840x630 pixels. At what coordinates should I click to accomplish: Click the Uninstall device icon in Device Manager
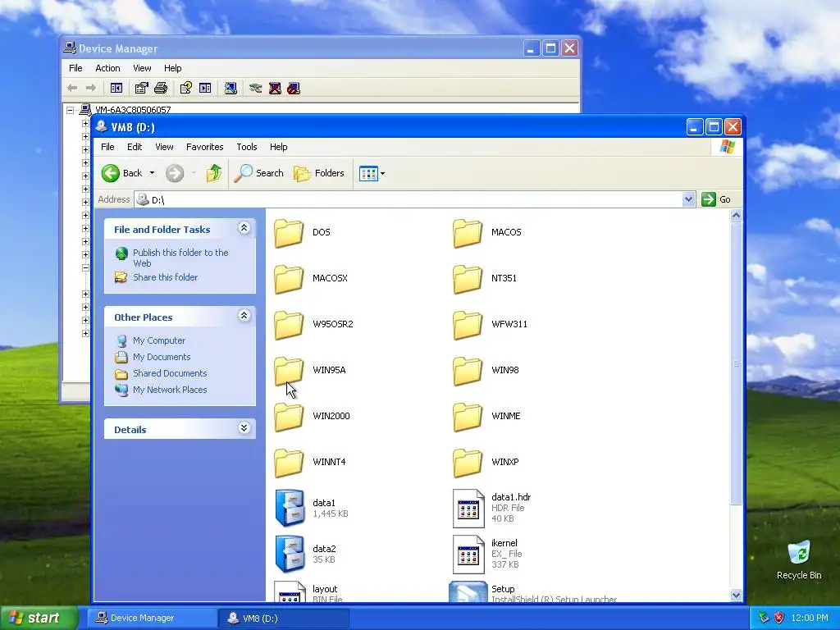tap(275, 88)
